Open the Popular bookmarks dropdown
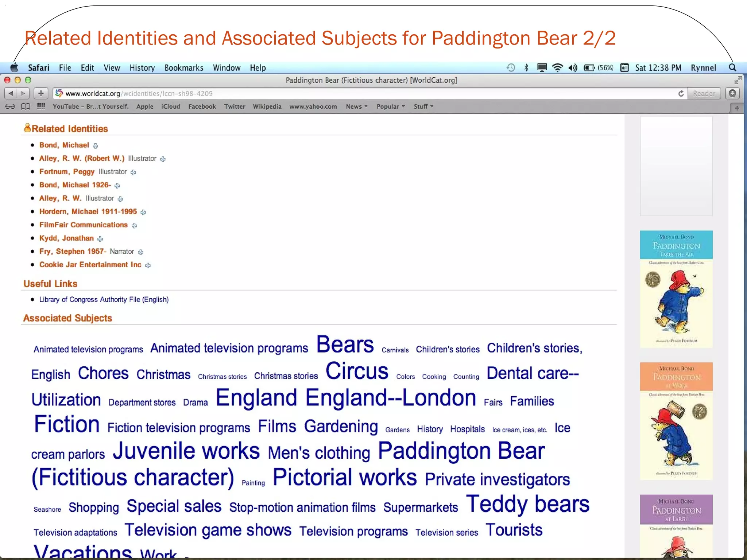 click(391, 106)
